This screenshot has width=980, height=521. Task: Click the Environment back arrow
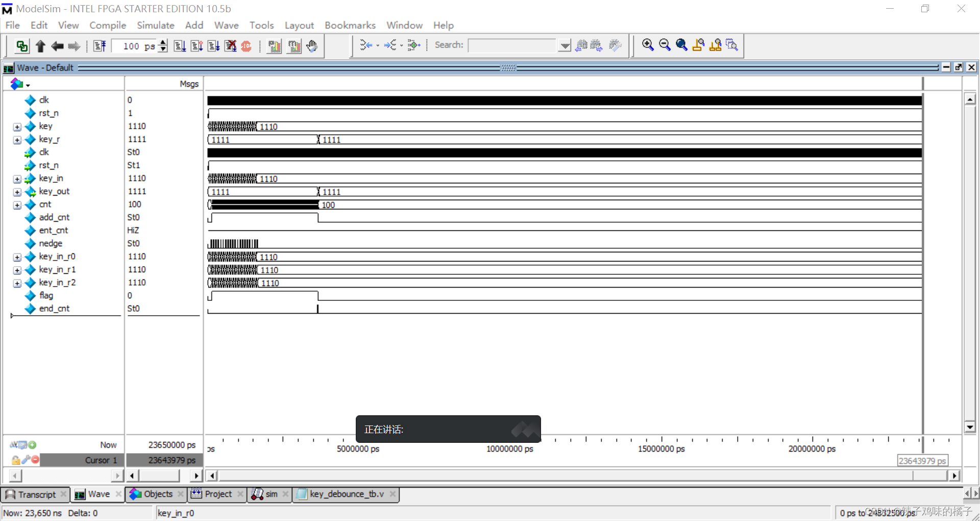coord(57,46)
